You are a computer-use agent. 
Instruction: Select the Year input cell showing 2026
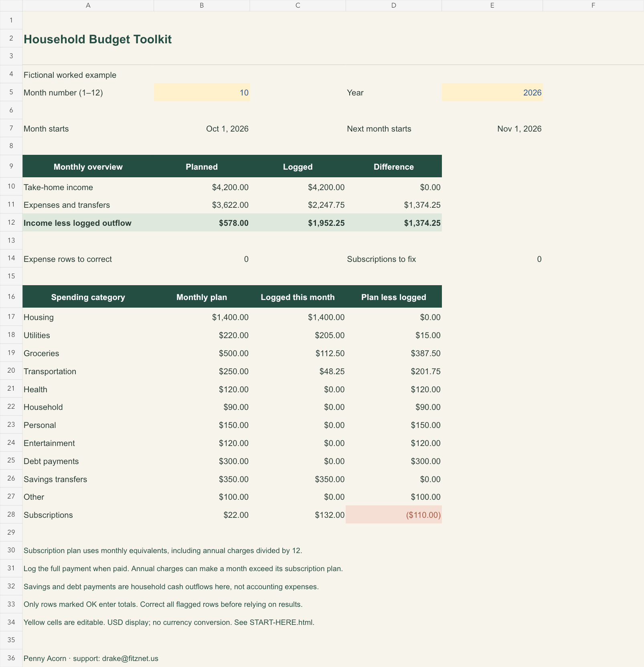click(x=492, y=92)
